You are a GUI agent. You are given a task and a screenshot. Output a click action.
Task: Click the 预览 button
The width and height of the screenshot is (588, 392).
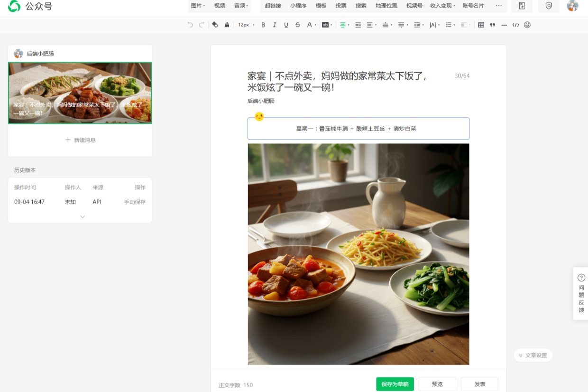437,384
